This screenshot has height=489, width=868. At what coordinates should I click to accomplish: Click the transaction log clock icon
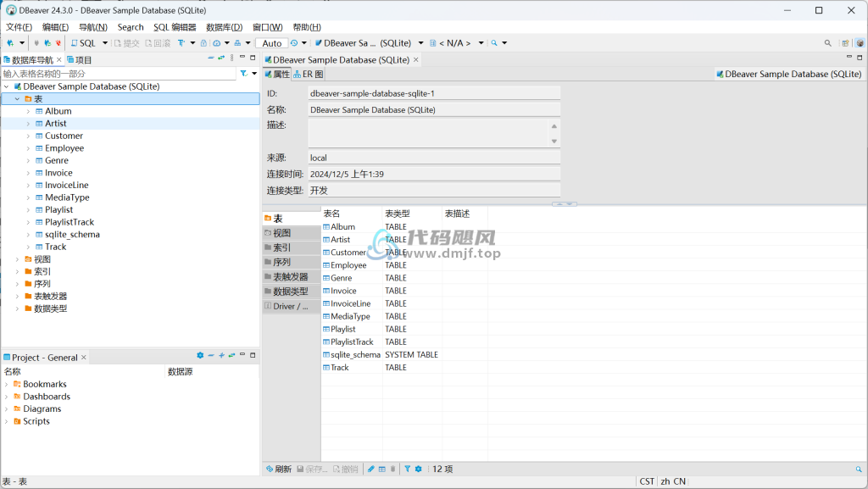(x=294, y=43)
